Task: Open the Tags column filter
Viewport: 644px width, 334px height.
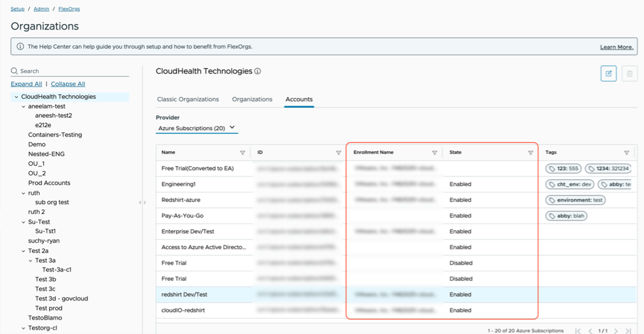Action: click(626, 153)
